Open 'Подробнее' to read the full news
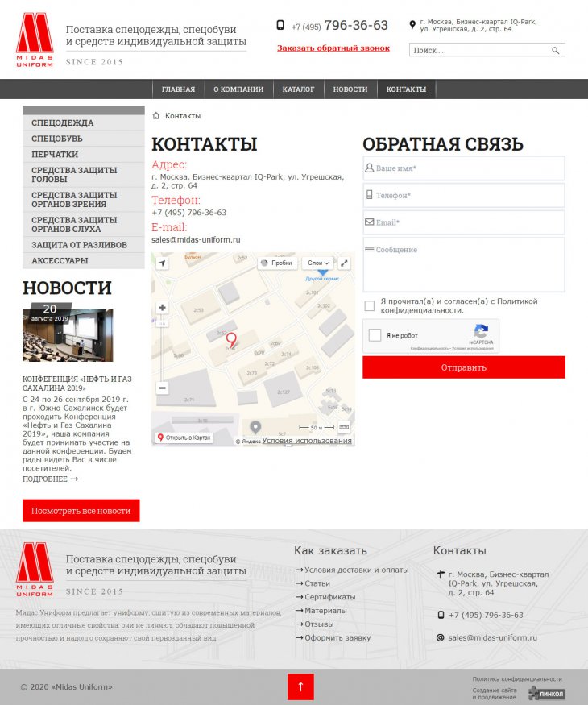The width and height of the screenshot is (588, 705). point(50,479)
